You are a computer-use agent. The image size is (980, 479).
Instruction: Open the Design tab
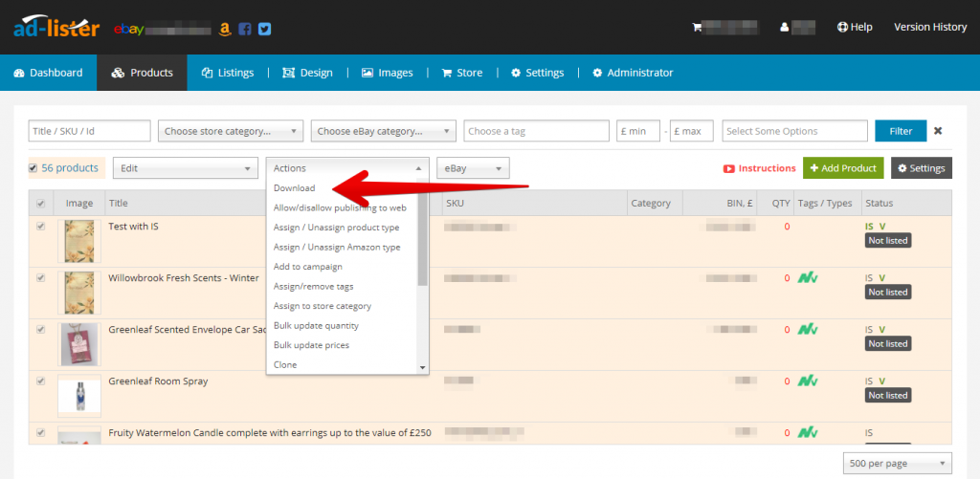tap(307, 73)
